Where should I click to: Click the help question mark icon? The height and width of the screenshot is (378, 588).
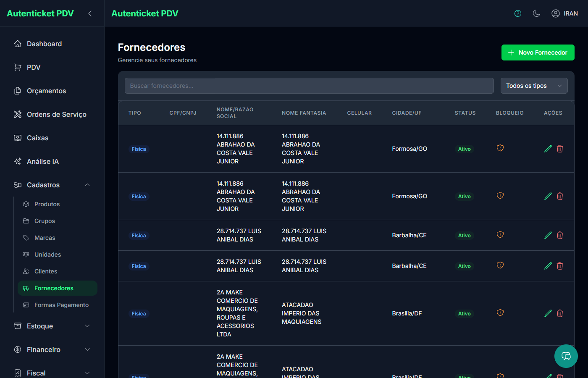518,13
